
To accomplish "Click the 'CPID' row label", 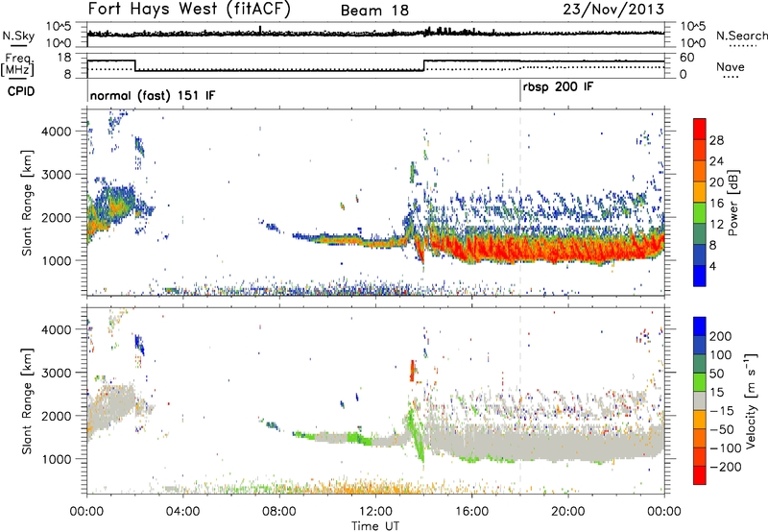I will point(21,91).
